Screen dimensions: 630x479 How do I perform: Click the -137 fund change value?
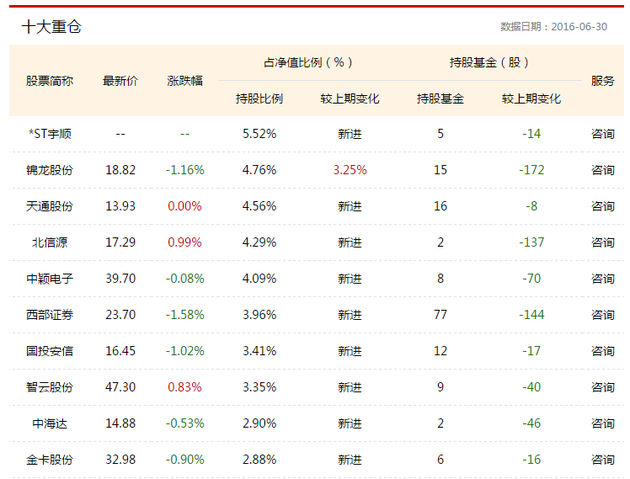(532, 242)
